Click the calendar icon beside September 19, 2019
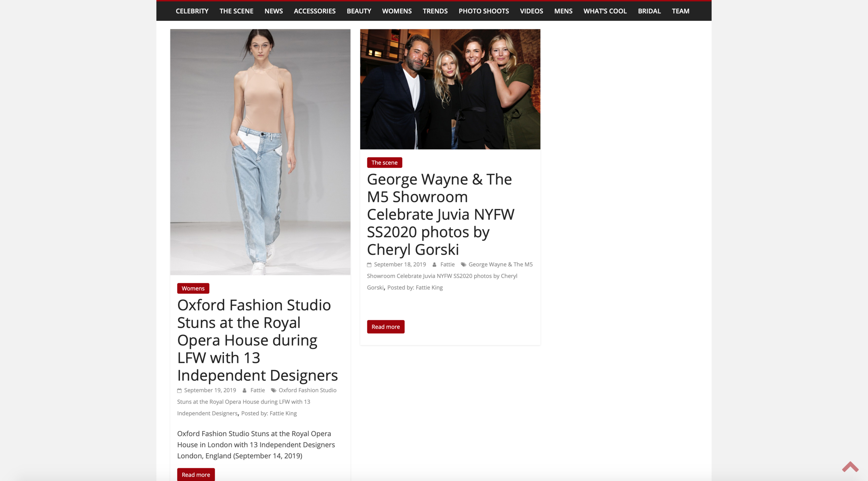Screen dimensions: 868x481 coord(179,390)
